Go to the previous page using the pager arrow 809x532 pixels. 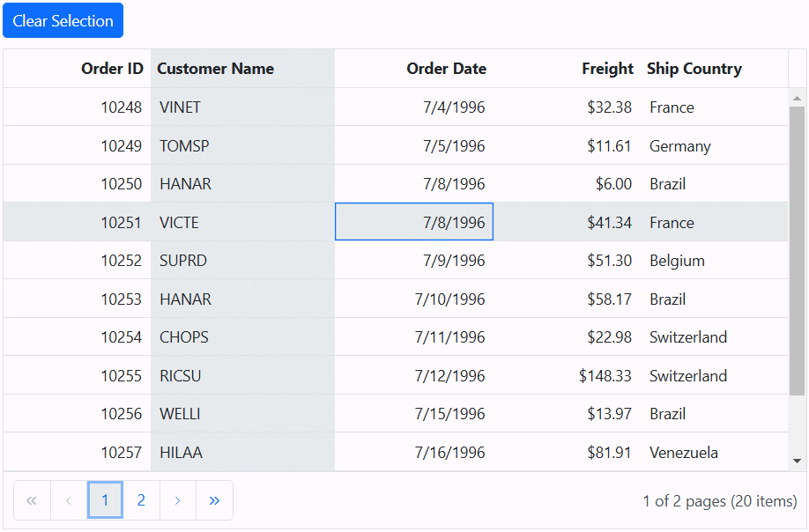click(69, 500)
